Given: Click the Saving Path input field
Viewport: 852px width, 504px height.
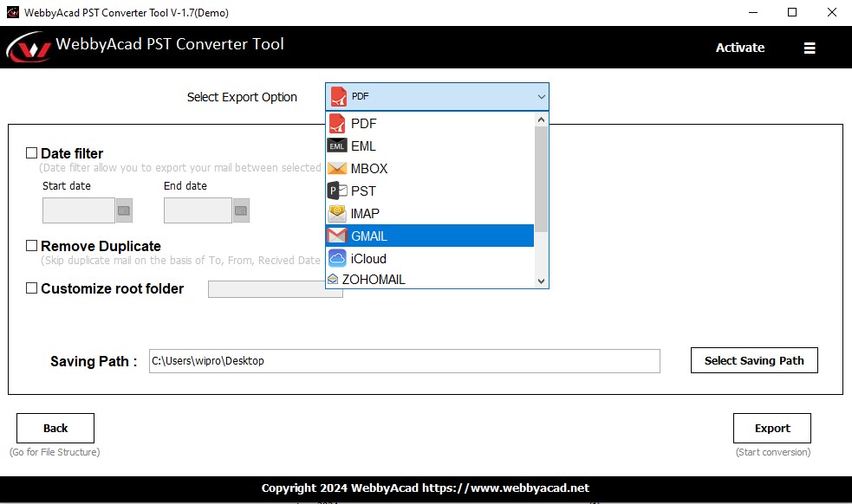Looking at the screenshot, I should (x=405, y=361).
